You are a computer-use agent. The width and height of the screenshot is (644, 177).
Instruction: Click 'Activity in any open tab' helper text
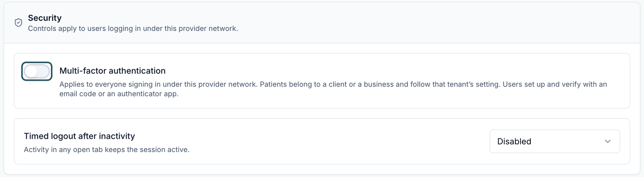[x=107, y=150]
